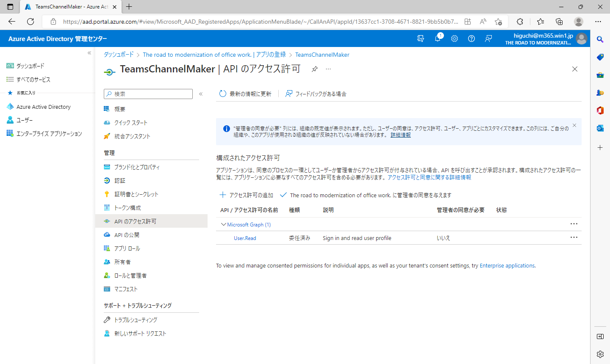Open a new browser tab
610x364 pixels.
coord(129,7)
